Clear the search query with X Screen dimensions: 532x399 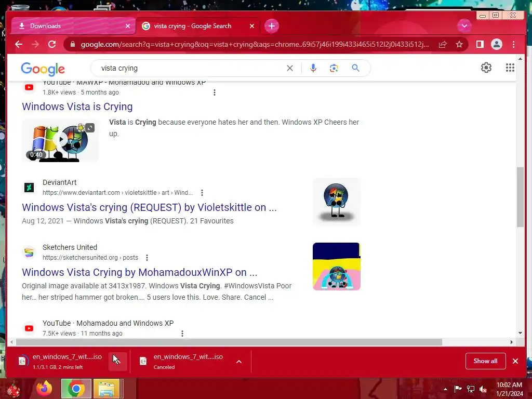[x=290, y=68]
